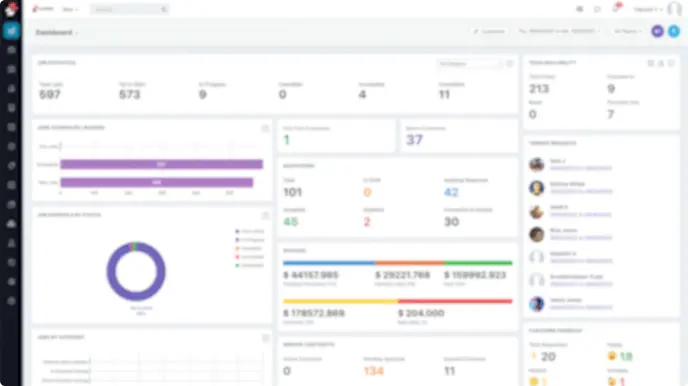Expand the user account menu at top right
688x386 pixels.
click(648, 9)
